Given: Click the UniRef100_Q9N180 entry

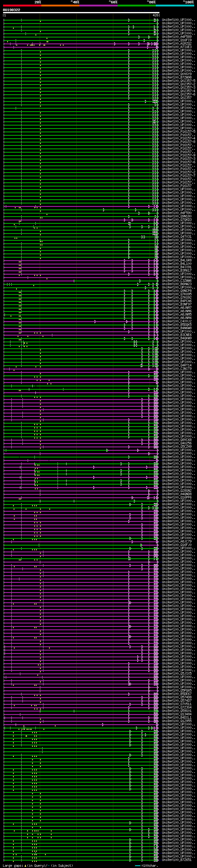Looking at the screenshot, I should [x=177, y=216].
